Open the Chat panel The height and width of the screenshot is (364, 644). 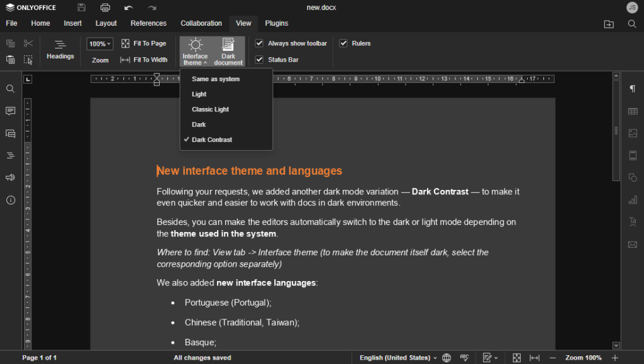point(10,133)
